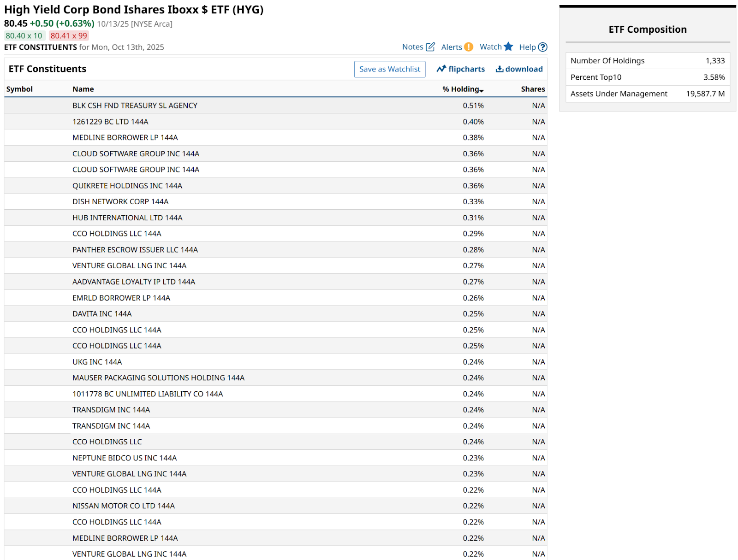This screenshot has width=738, height=560.
Task: Click Assets Under Management value 19,587.7 M
Action: pyautogui.click(x=705, y=94)
